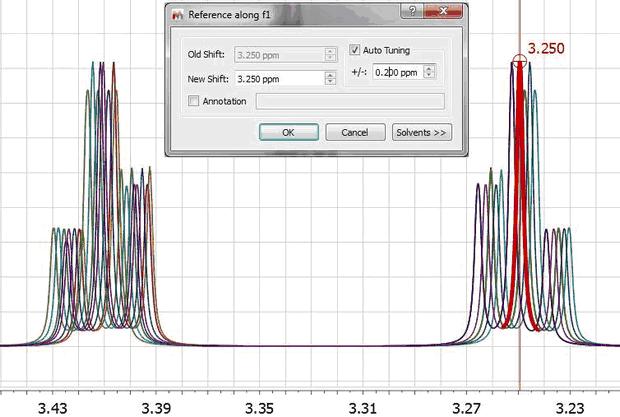Screen dimensions: 620x417
Task: Click the +/- tolerance ppm field
Action: 398,72
